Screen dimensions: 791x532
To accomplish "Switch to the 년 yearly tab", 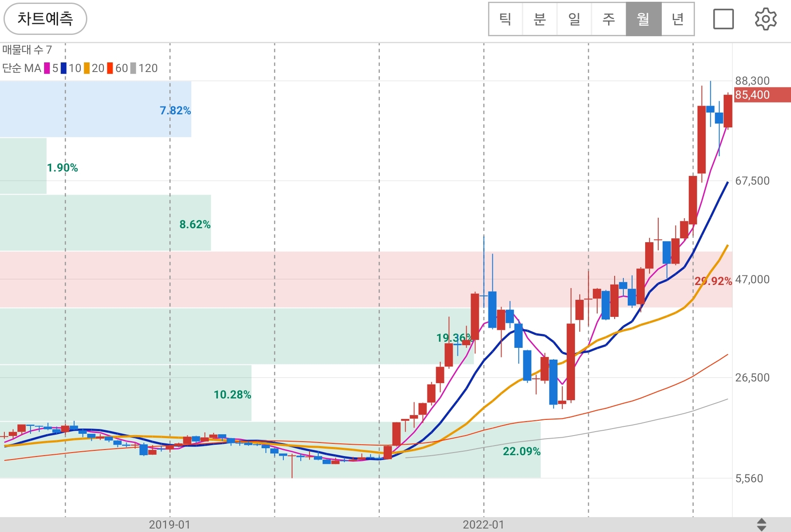I will click(678, 19).
